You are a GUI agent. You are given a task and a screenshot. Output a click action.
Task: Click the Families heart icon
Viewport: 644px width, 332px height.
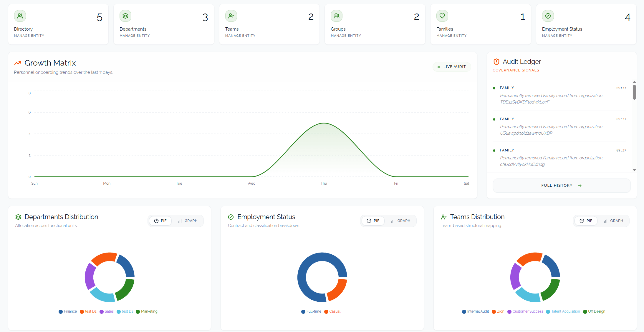coord(442,16)
